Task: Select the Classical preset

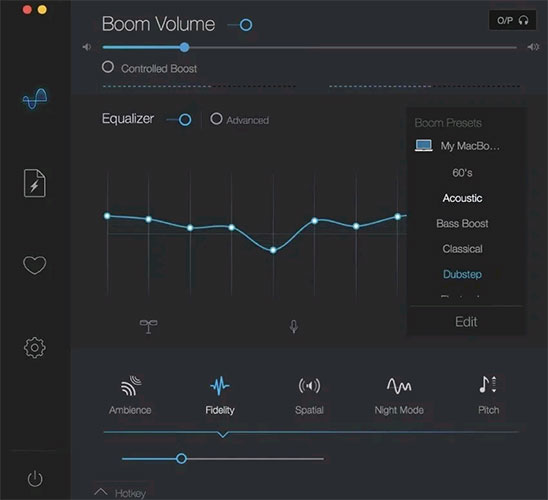Action: (462, 249)
